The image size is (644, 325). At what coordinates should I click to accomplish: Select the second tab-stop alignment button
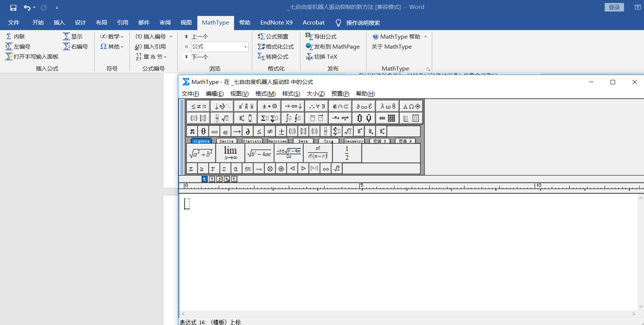click(212, 179)
